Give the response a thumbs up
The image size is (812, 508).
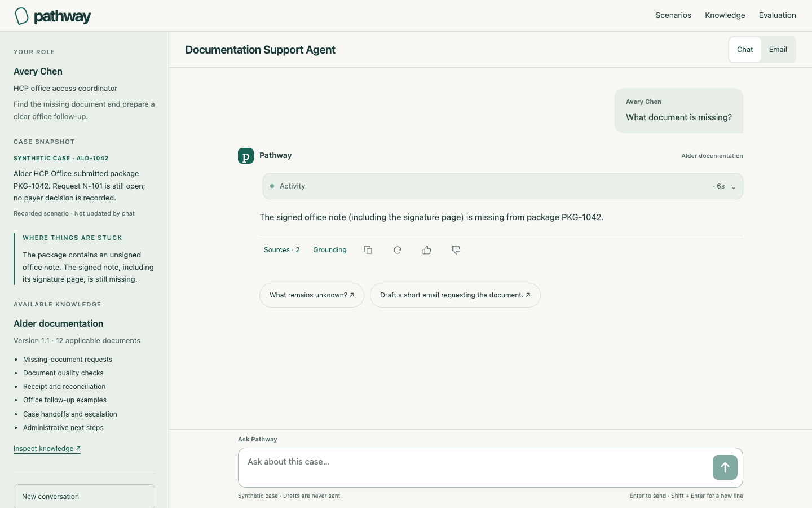[427, 250]
